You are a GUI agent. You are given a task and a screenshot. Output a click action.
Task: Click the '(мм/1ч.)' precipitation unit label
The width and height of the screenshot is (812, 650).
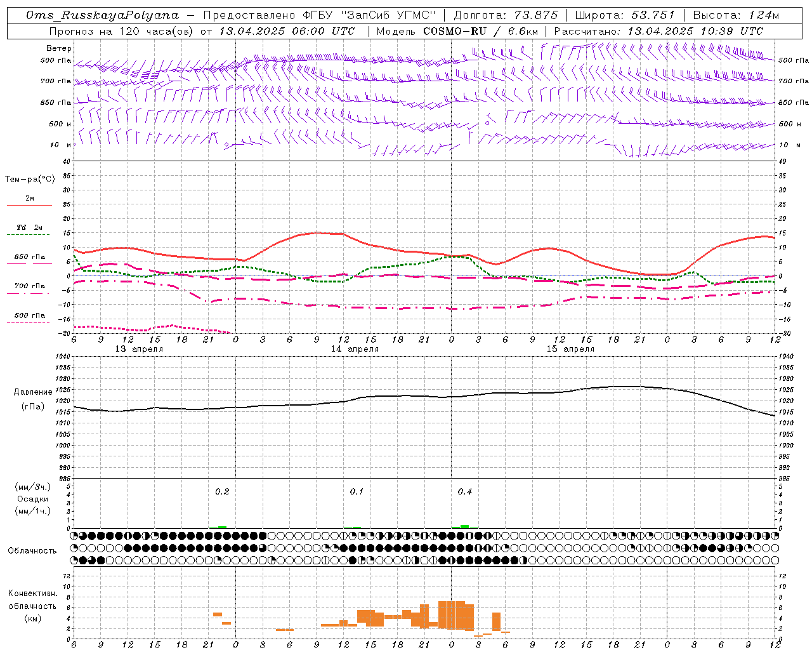32,511
